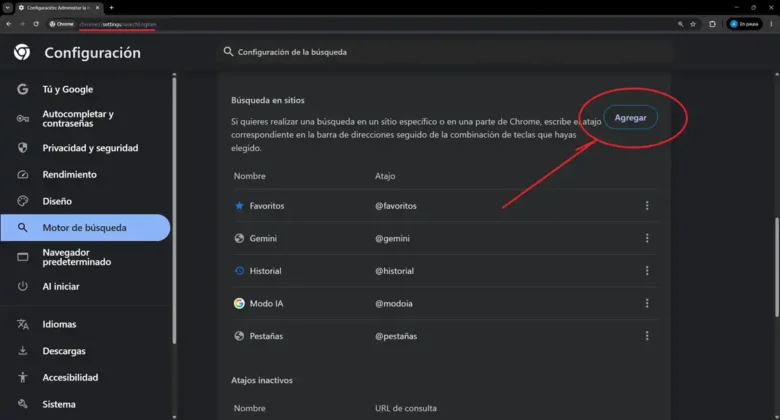Click the Agregar button
This screenshot has height=420, width=780.
pyautogui.click(x=630, y=117)
